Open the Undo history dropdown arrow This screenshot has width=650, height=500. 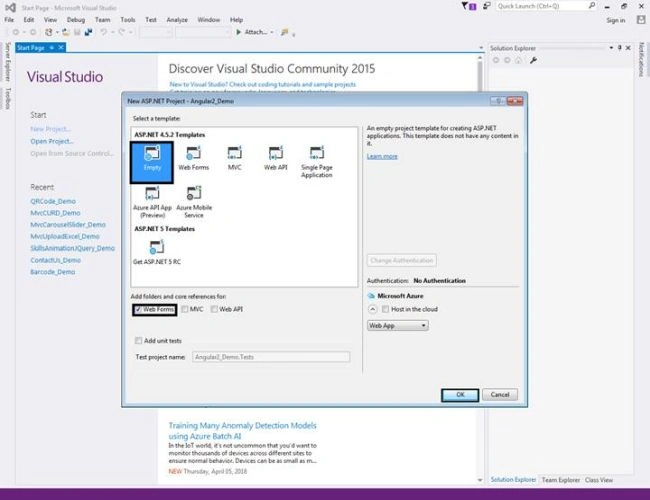point(112,32)
